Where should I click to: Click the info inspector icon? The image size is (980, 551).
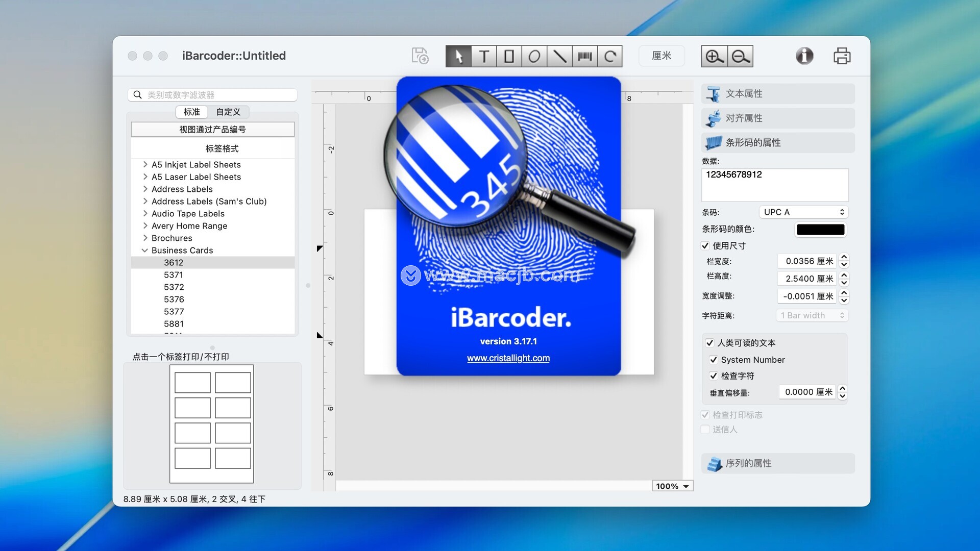pos(804,56)
